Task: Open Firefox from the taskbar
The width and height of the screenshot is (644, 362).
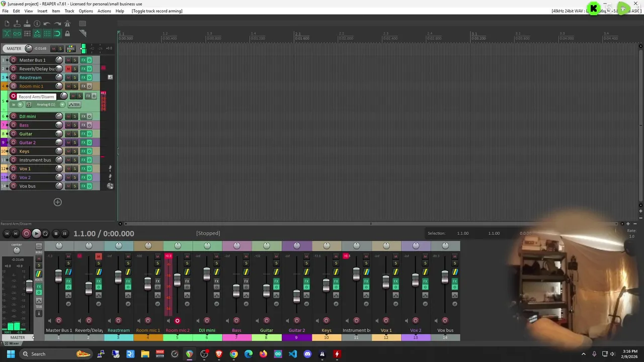Action: click(x=263, y=354)
